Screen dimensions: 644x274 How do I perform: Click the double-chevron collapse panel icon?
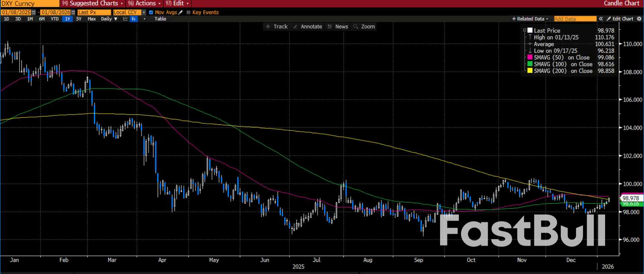coord(601,19)
